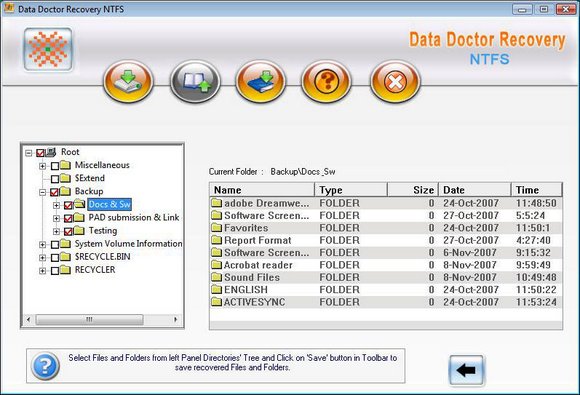Click the orange Exit cross toolbar icon
The image size is (580, 395).
[x=395, y=81]
